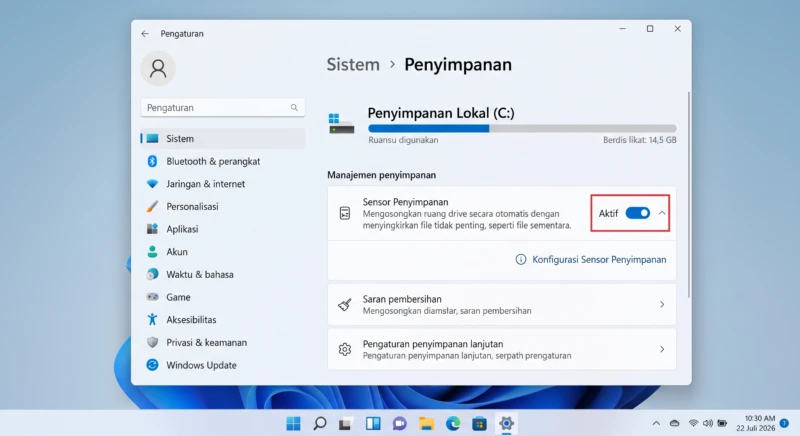Click the Game controller icon
This screenshot has height=436, width=800.
click(x=152, y=297)
